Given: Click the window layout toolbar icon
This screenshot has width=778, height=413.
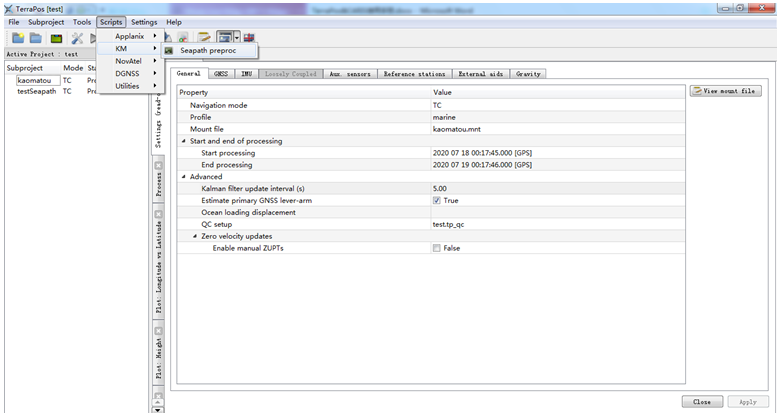Looking at the screenshot, I should click(224, 38).
